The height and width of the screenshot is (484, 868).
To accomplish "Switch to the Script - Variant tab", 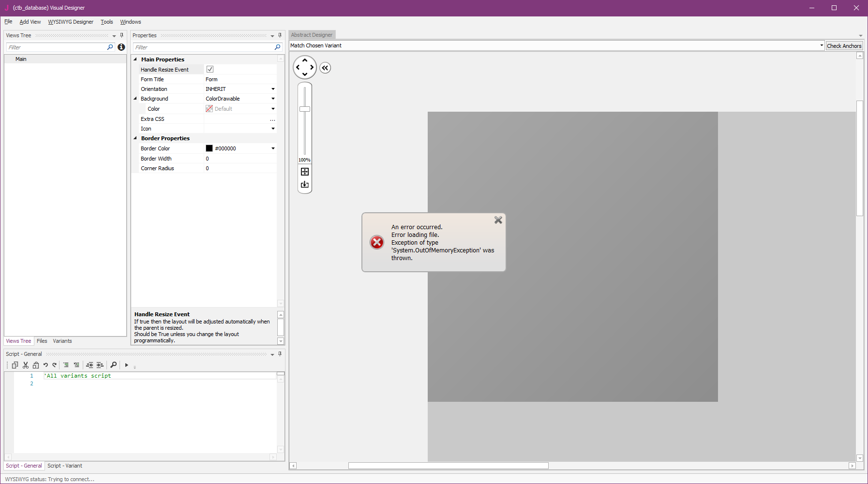I will tap(65, 466).
